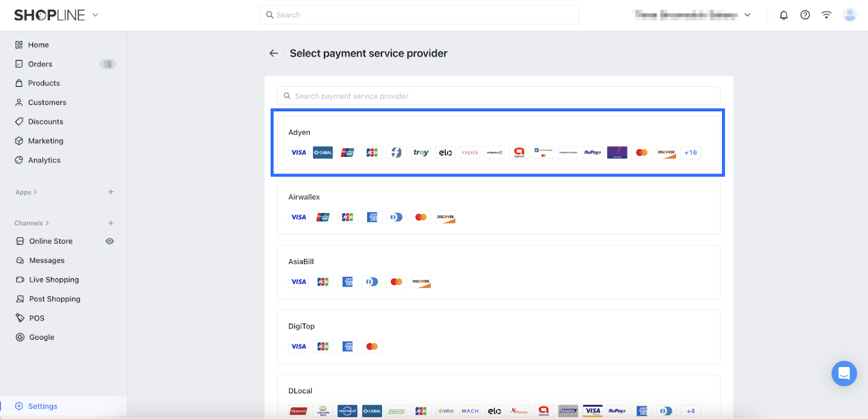Expand the SHOPLINE logo dropdown chevron
This screenshot has height=419, width=868.
[x=95, y=15]
